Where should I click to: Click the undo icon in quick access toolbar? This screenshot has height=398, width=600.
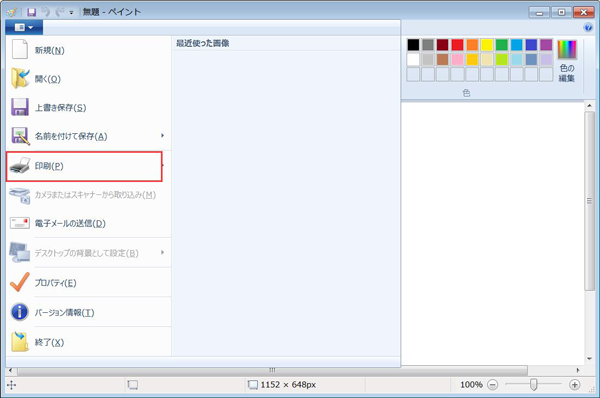tap(46, 12)
